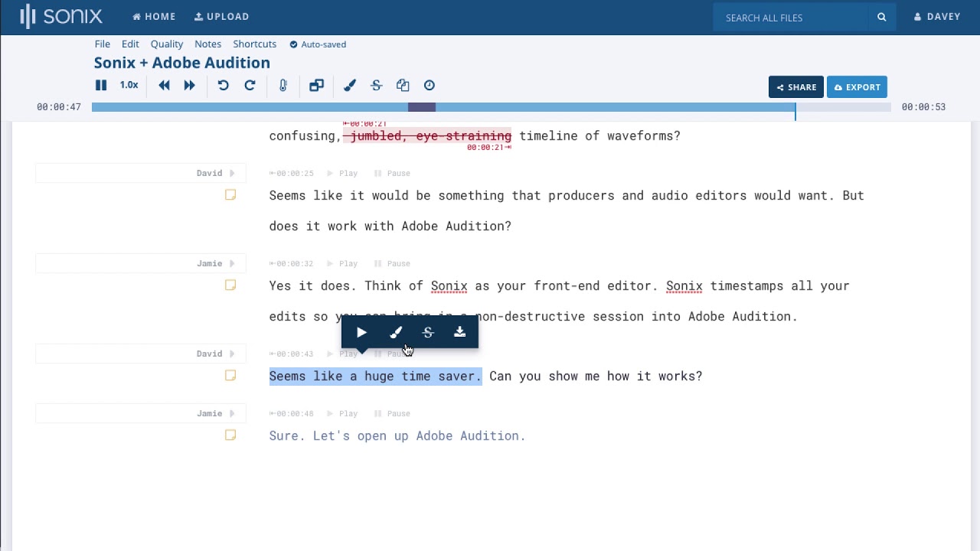
Task: Open the Shortcuts menu
Action: pos(254,44)
